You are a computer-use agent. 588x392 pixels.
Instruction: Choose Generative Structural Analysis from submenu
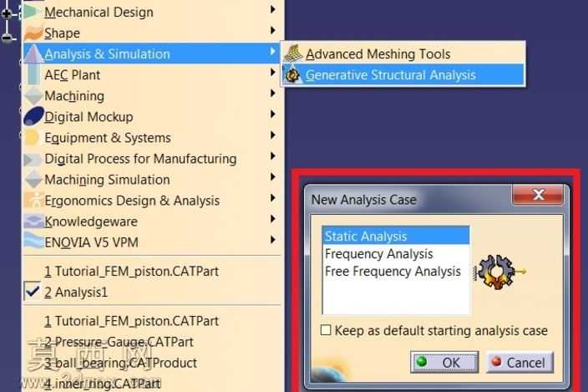[403, 74]
